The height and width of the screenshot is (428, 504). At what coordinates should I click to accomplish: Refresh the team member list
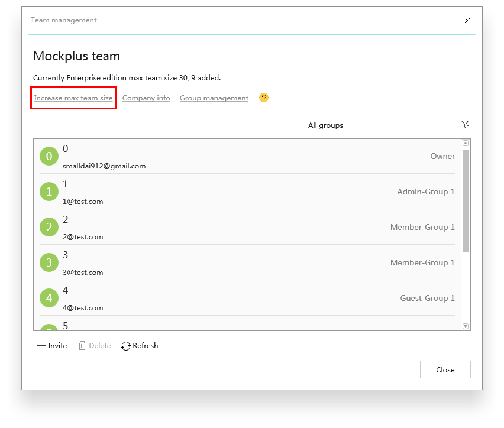click(140, 346)
